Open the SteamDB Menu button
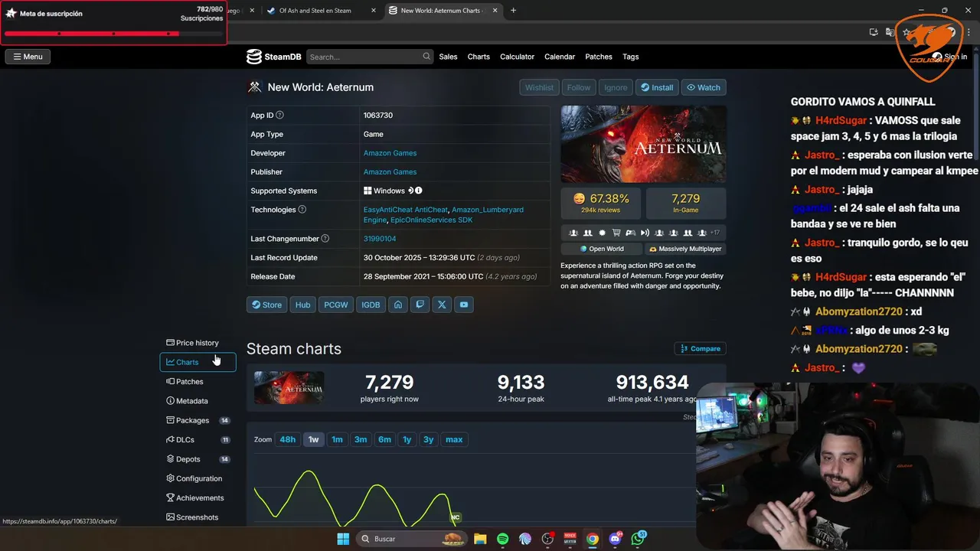 [x=28, y=57]
